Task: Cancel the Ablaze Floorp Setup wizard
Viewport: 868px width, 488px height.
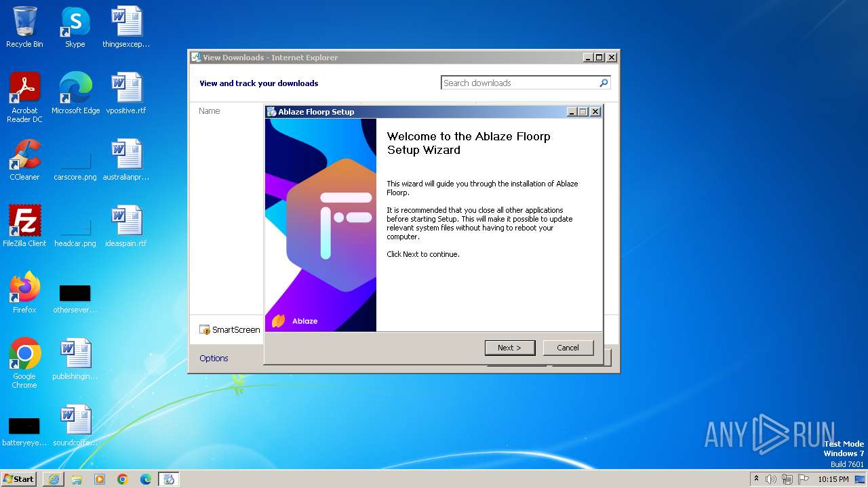Action: coord(568,348)
